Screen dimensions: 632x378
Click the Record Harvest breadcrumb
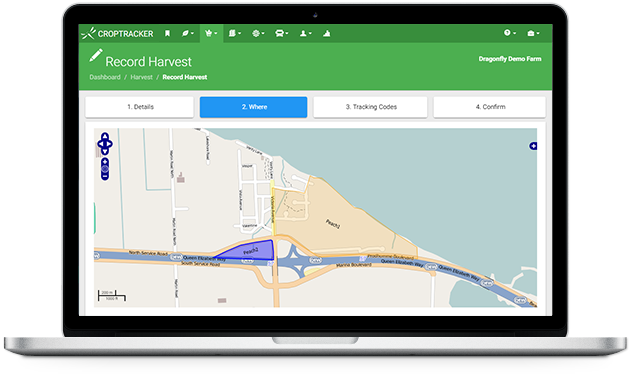185,77
